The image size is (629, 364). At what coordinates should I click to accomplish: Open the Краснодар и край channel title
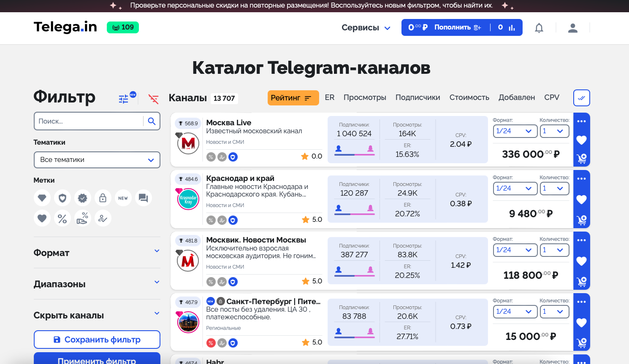click(240, 178)
